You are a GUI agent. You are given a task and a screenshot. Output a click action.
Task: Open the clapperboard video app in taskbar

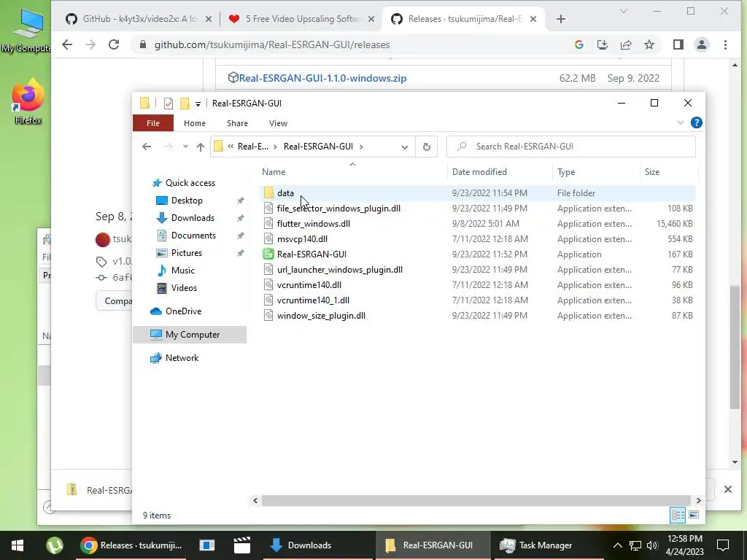pos(242,545)
